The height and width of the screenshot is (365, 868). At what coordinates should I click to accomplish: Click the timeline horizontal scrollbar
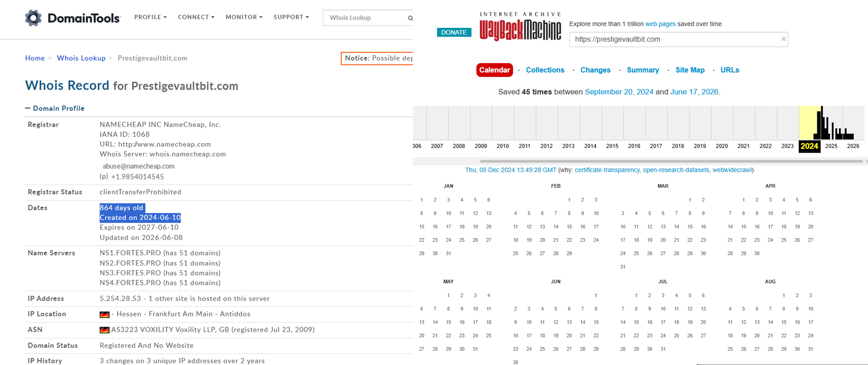tap(671, 162)
